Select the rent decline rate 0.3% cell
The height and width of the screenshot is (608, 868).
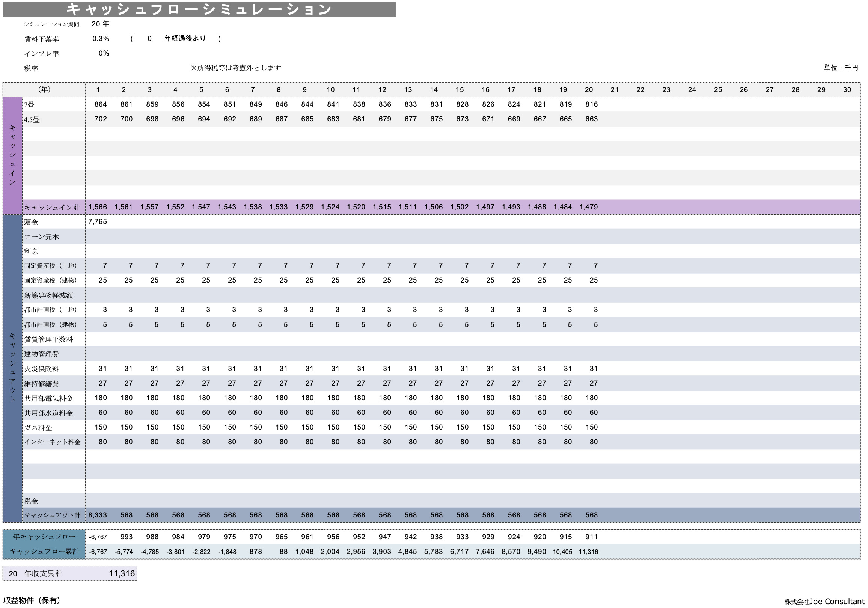tap(101, 39)
